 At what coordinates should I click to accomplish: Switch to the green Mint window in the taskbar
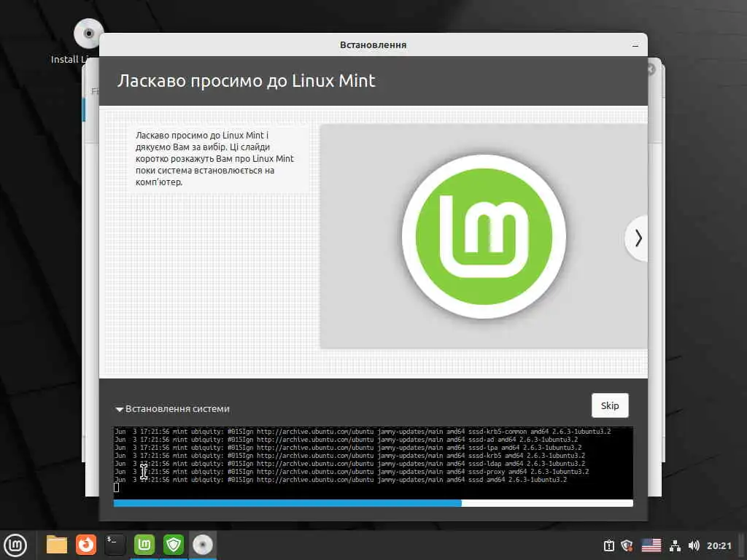(144, 545)
